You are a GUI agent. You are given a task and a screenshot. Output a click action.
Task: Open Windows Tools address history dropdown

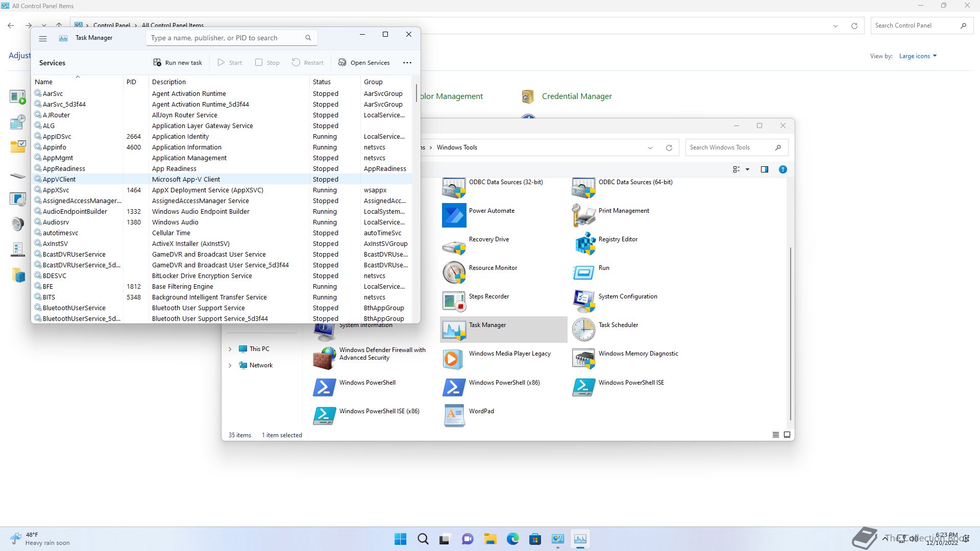pyautogui.click(x=650, y=147)
